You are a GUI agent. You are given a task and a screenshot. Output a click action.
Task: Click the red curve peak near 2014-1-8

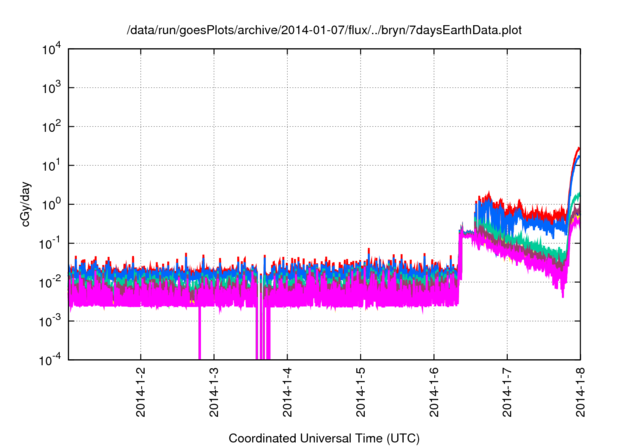[578, 148]
